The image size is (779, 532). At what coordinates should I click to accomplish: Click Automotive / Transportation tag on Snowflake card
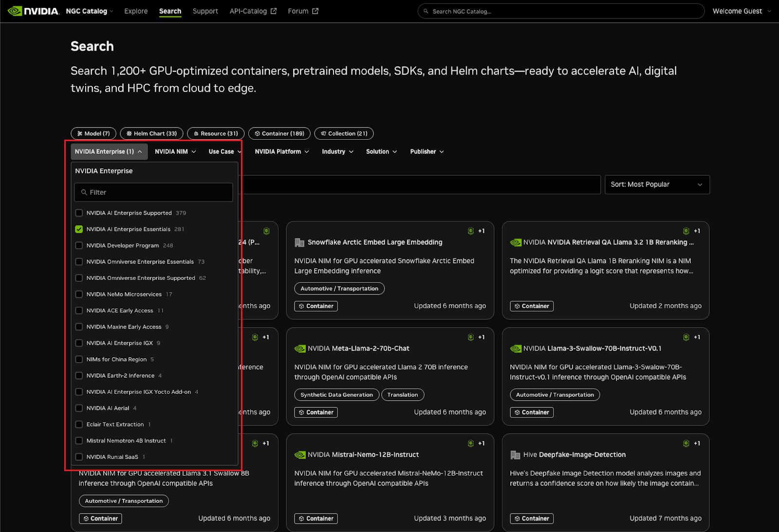click(339, 289)
